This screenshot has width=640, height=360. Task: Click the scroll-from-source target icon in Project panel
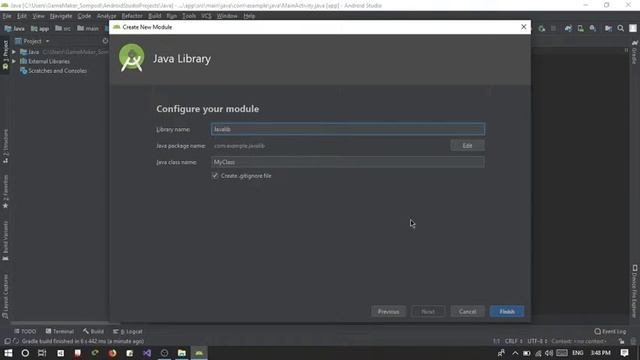tap(105, 41)
